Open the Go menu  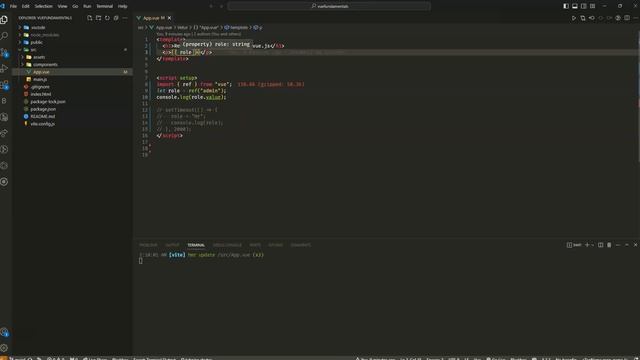75,6
